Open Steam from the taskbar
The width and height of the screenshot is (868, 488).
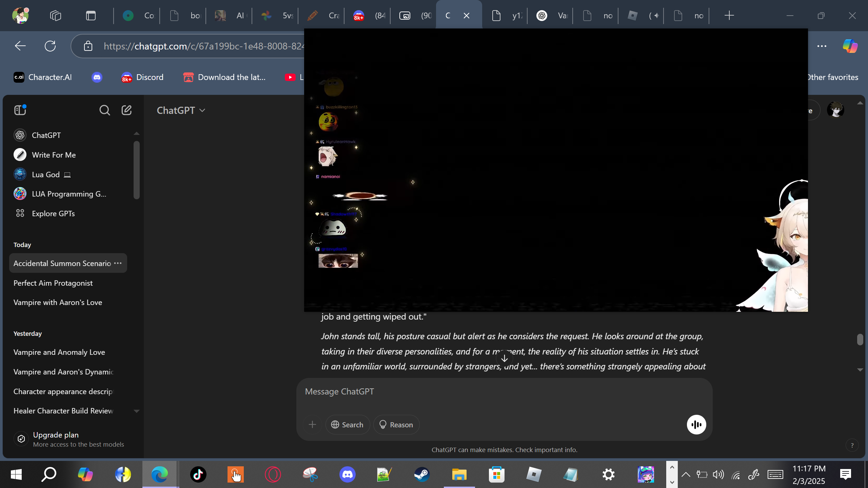coord(422,474)
